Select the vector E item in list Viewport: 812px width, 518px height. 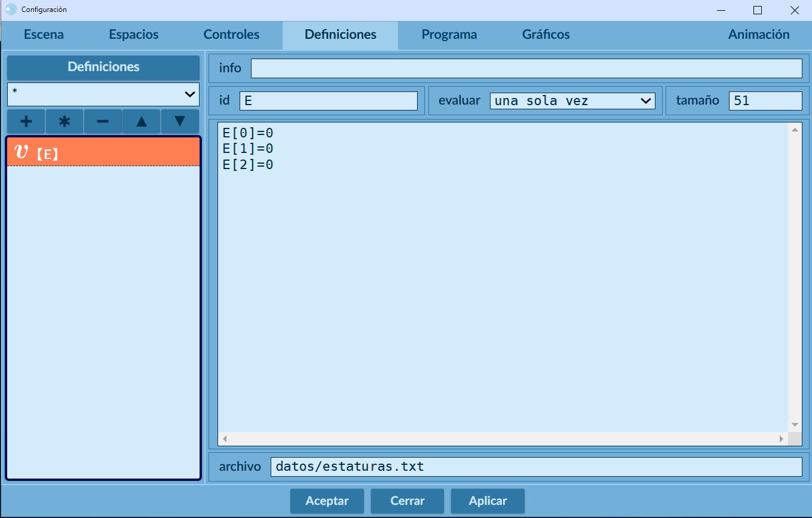pyautogui.click(x=103, y=152)
